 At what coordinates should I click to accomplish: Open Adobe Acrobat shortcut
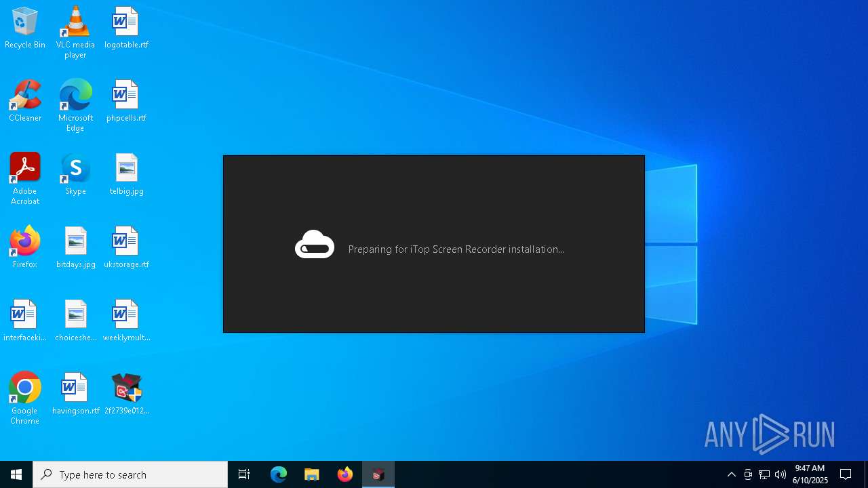(25, 179)
